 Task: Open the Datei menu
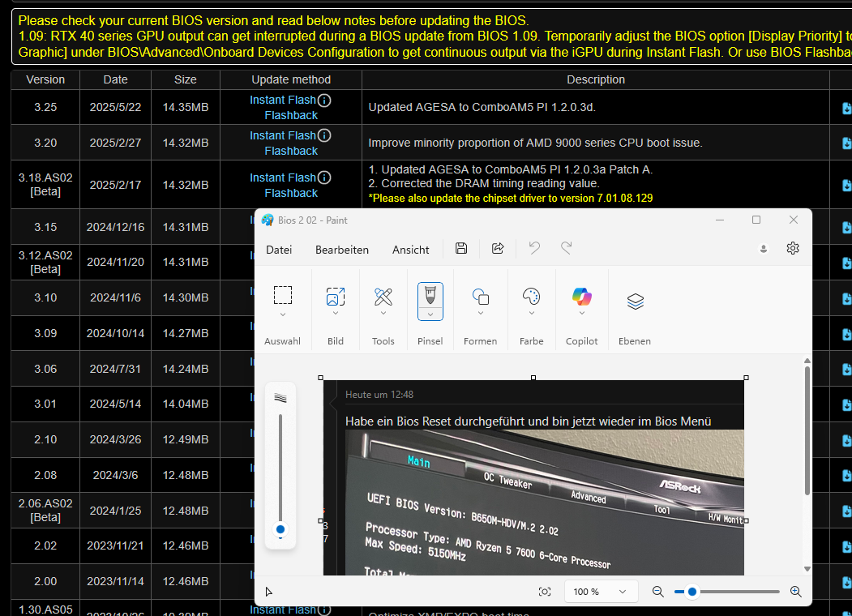click(x=279, y=250)
